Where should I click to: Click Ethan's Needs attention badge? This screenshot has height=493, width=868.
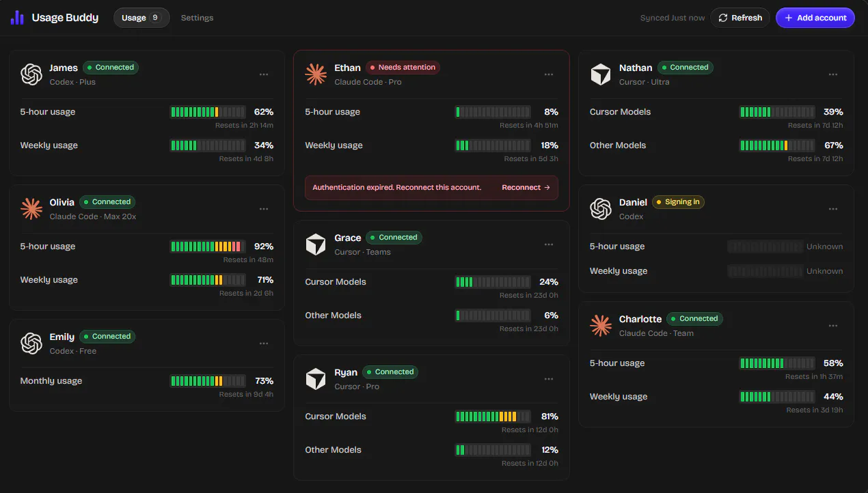[403, 68]
